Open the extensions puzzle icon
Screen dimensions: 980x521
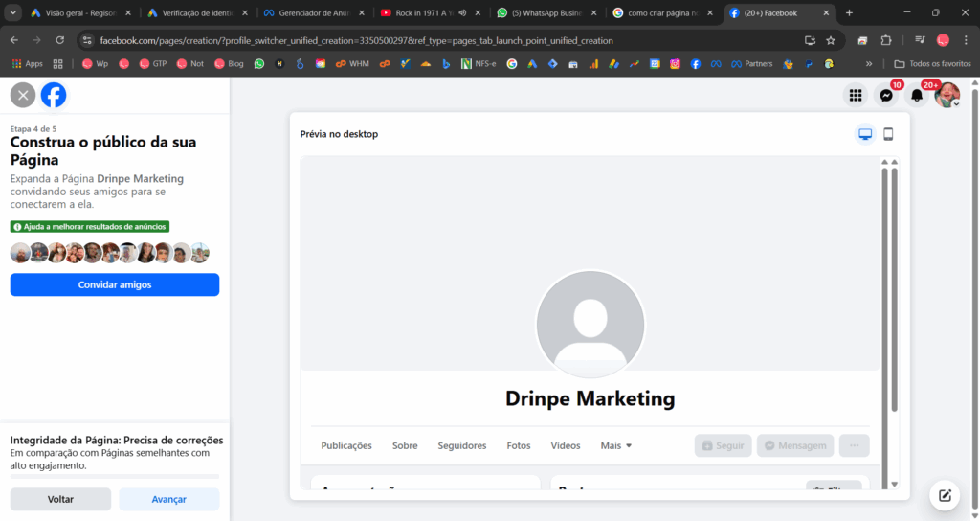(x=885, y=40)
